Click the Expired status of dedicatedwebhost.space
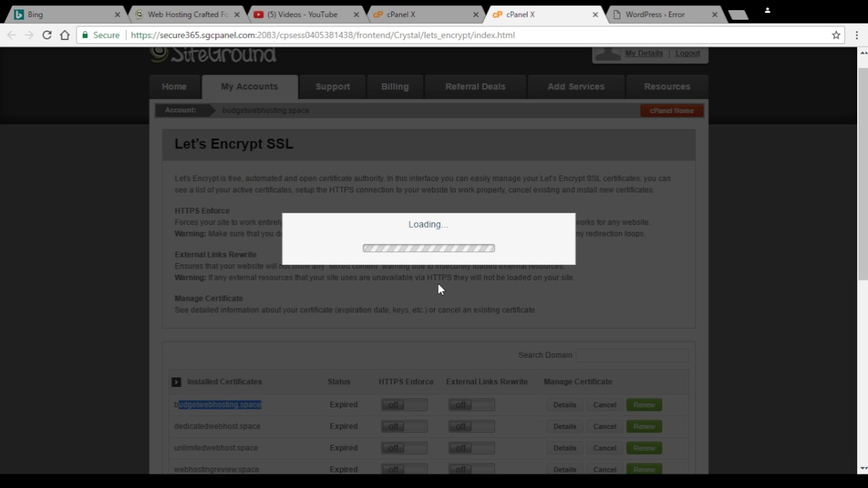This screenshot has height=488, width=868. [344, 426]
